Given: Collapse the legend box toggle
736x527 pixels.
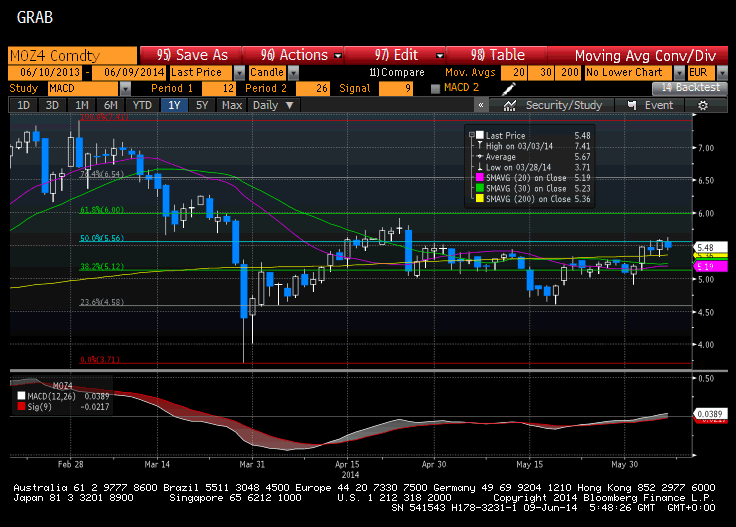Looking at the screenshot, I should (x=471, y=135).
